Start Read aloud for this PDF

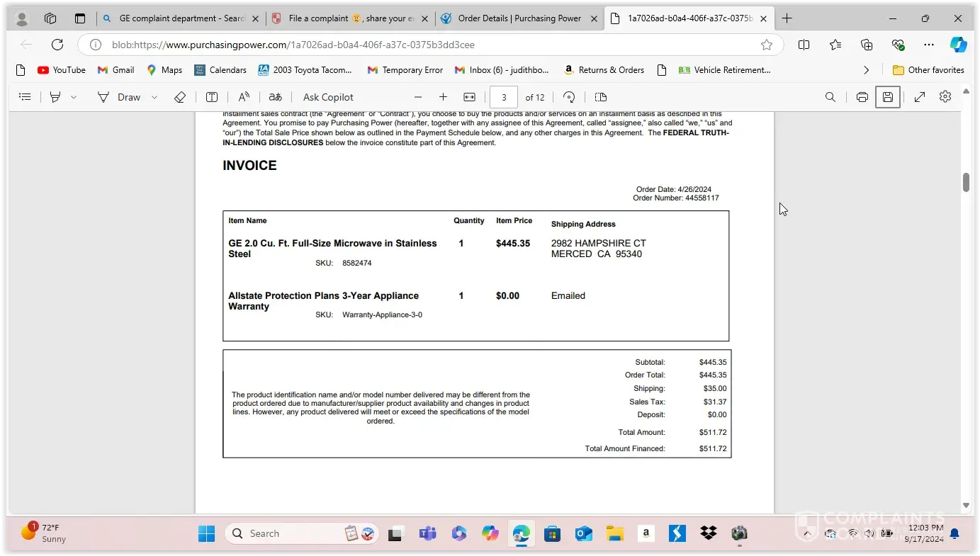tap(244, 97)
